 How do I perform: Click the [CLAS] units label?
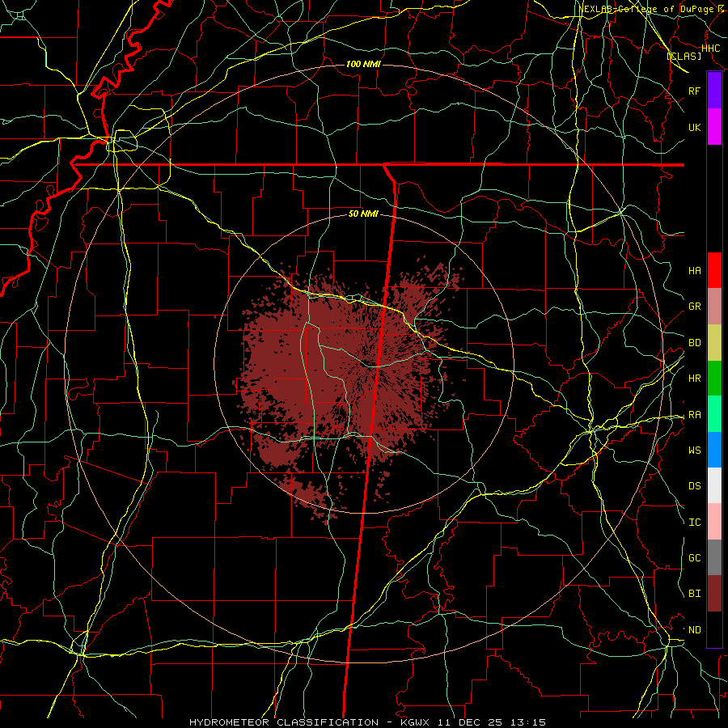click(x=684, y=56)
